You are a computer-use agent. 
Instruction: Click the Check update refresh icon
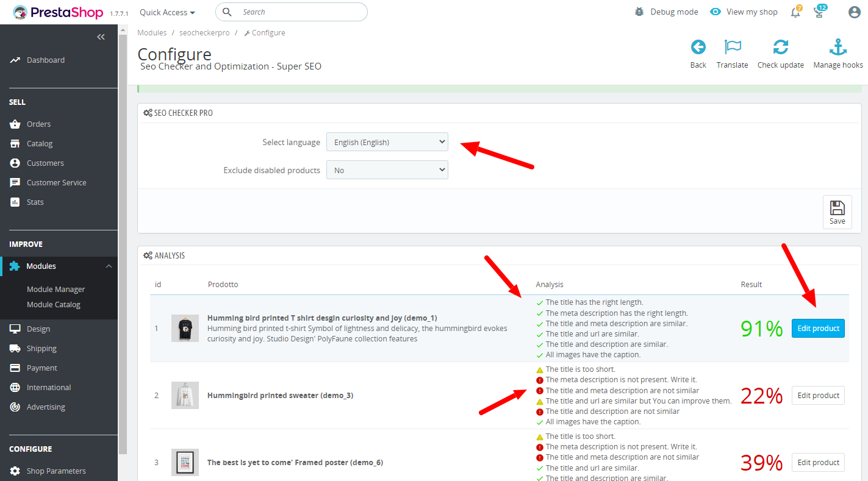[x=780, y=47]
